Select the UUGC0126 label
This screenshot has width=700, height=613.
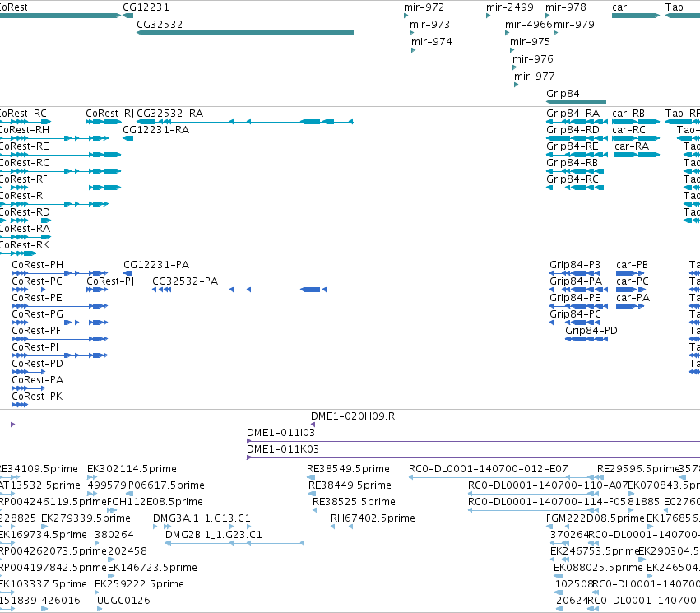[x=123, y=601]
